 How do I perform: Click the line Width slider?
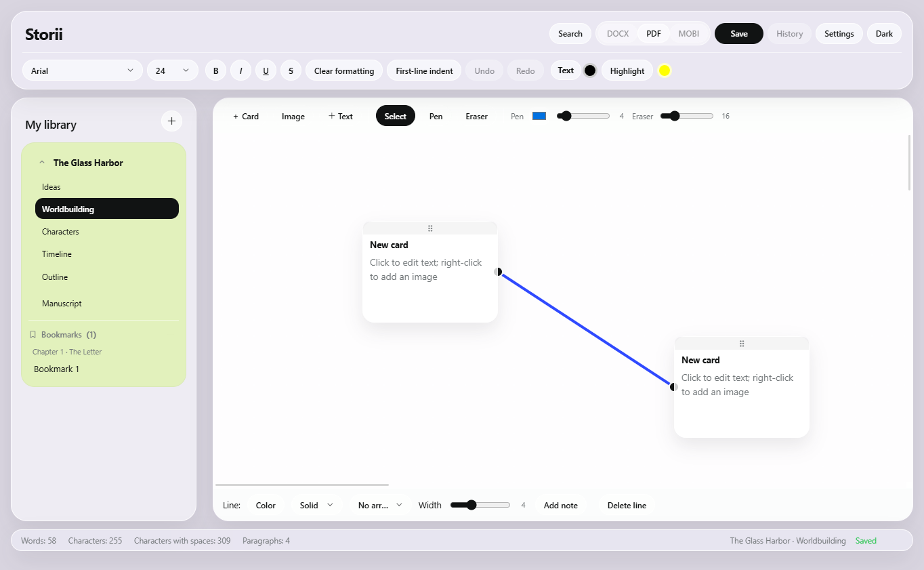click(x=480, y=505)
